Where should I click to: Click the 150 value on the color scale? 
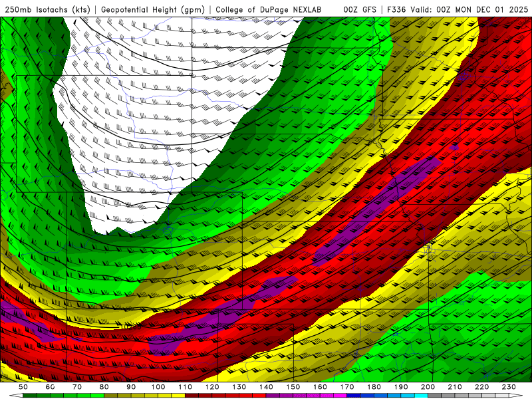pos(293,387)
